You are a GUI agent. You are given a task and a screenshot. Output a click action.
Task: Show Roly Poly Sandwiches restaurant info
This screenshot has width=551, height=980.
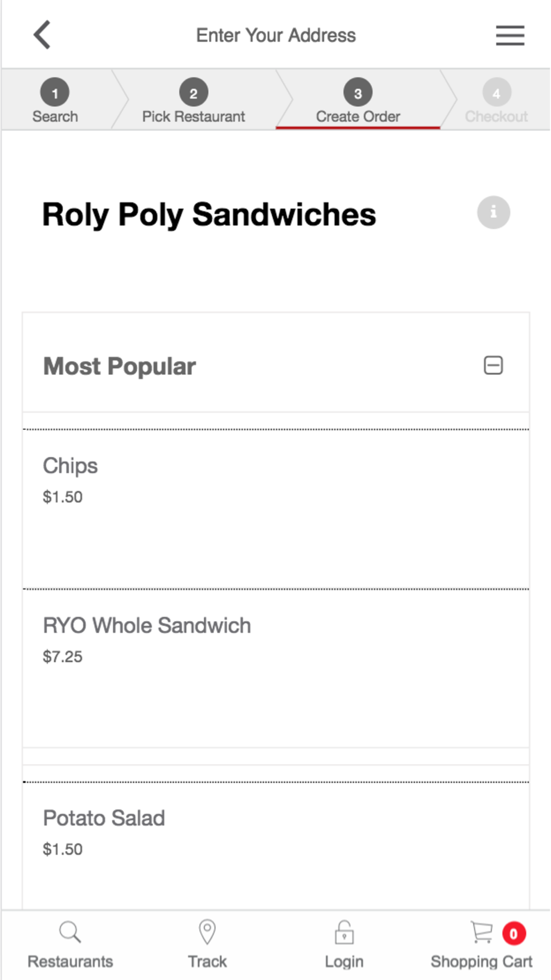[493, 212]
